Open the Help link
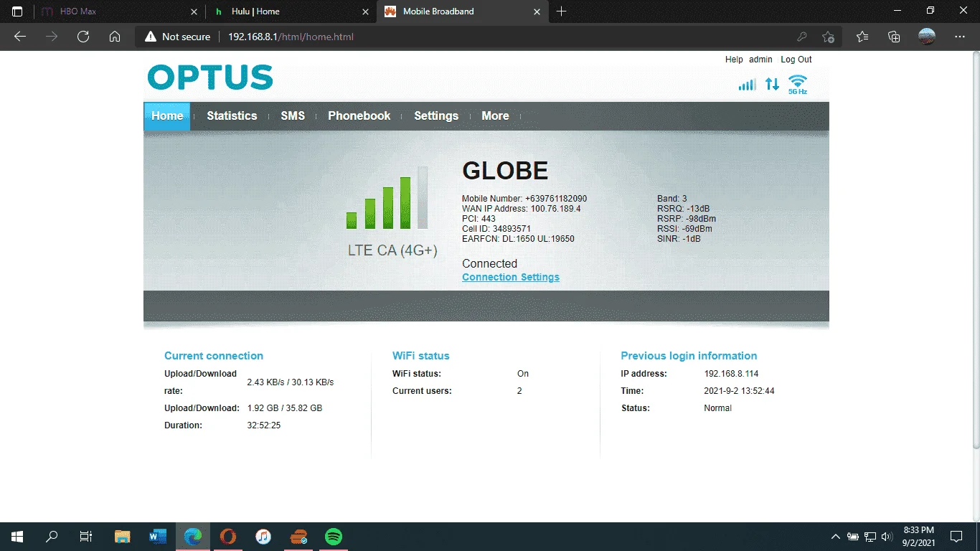The height and width of the screenshot is (551, 980). pyautogui.click(x=734, y=60)
